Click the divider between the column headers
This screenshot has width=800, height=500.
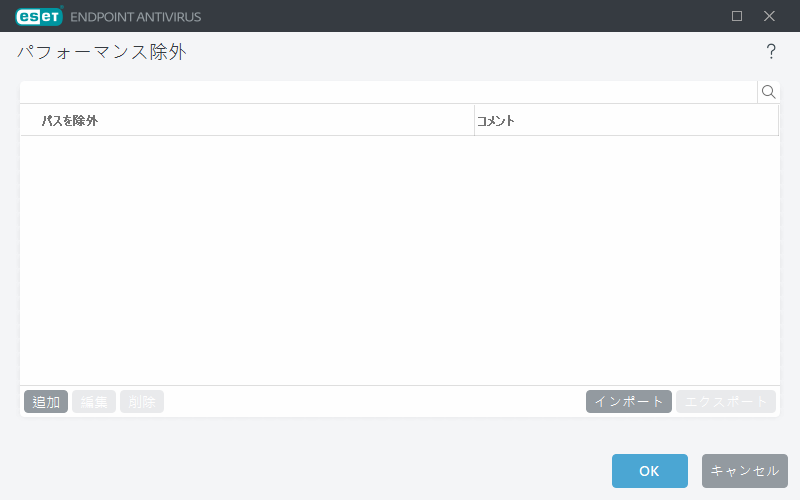click(474, 121)
